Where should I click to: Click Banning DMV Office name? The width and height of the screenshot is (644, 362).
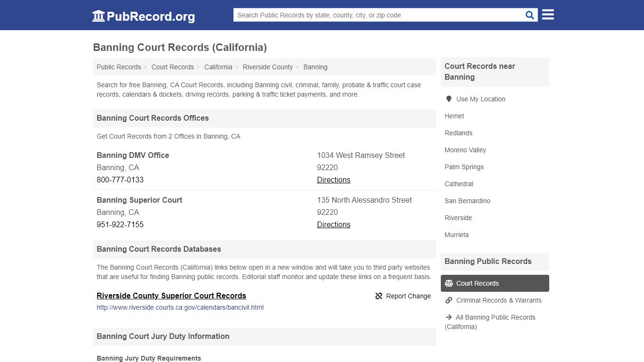[133, 155]
